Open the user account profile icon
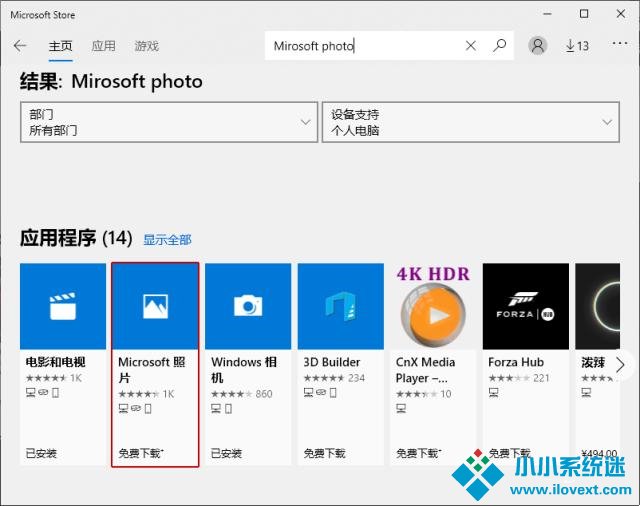Viewport: 640px width, 506px height. pos(538,46)
